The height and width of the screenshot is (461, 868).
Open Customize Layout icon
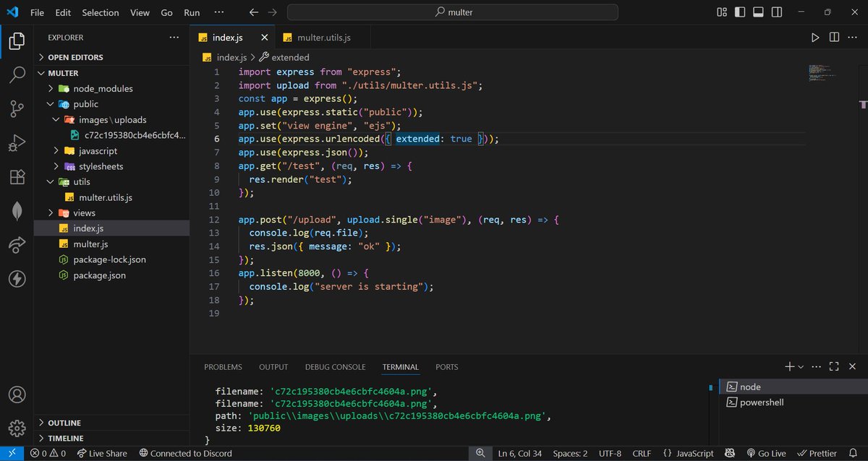(722, 12)
